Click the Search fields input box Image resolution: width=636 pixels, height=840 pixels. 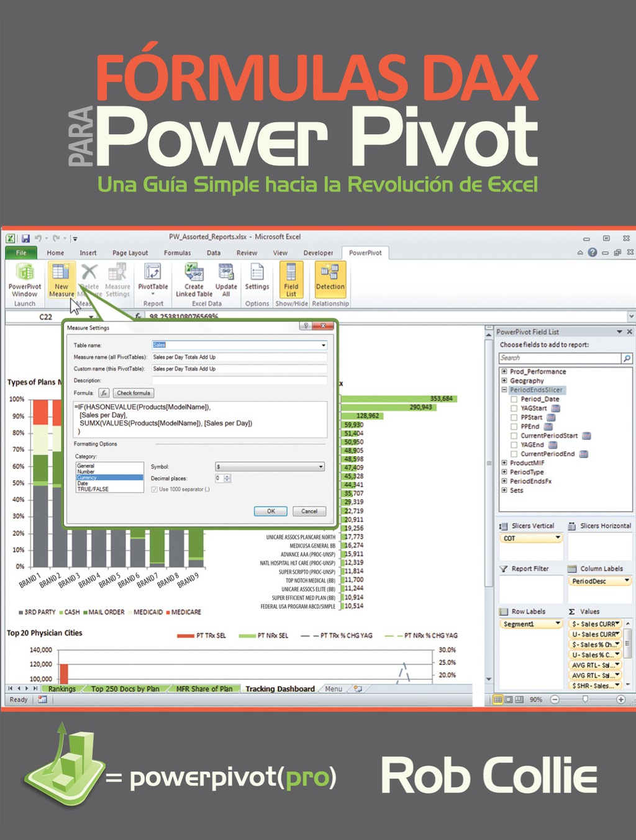point(560,358)
